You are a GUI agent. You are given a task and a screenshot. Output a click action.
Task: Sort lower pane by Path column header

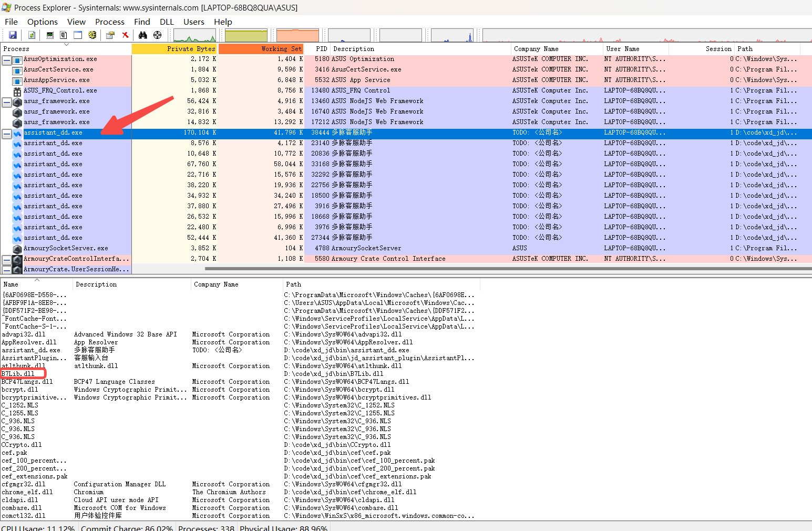click(381, 284)
